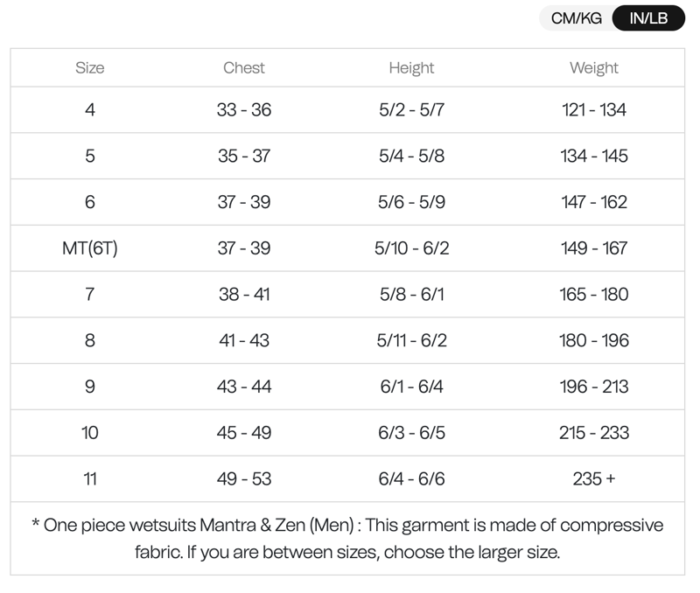Click chest measurement 35 - 37
The image size is (700, 593).
tap(244, 157)
